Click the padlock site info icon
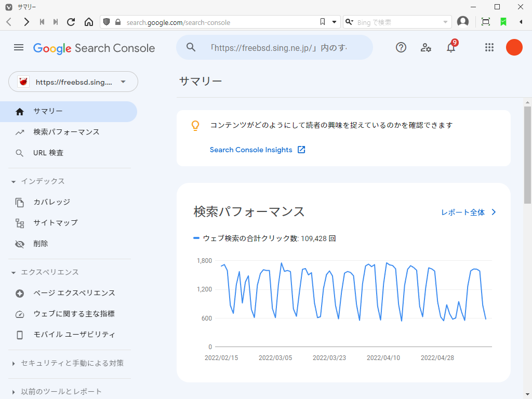Viewport: 532px width, 399px height. (118, 22)
